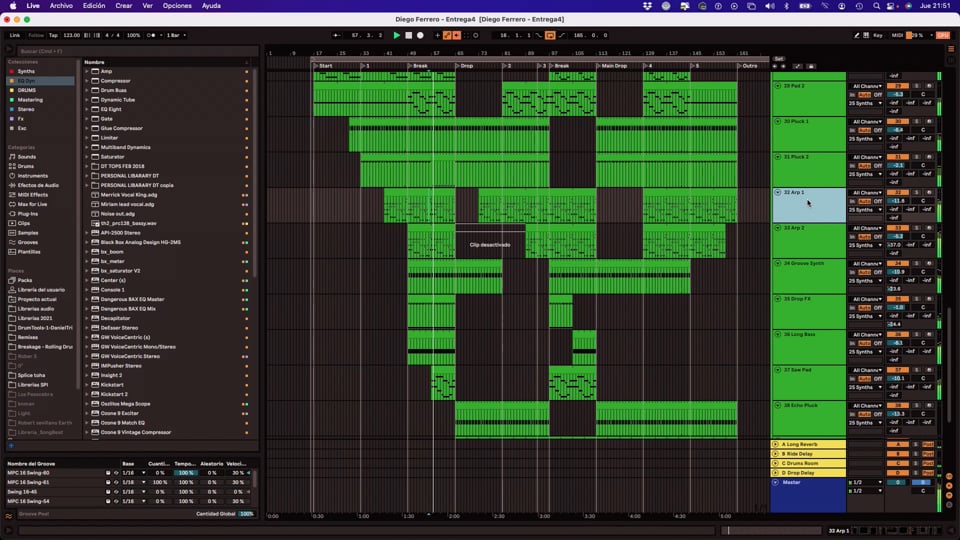Click the Stop transport button
The width and height of the screenshot is (960, 540).
[408, 36]
